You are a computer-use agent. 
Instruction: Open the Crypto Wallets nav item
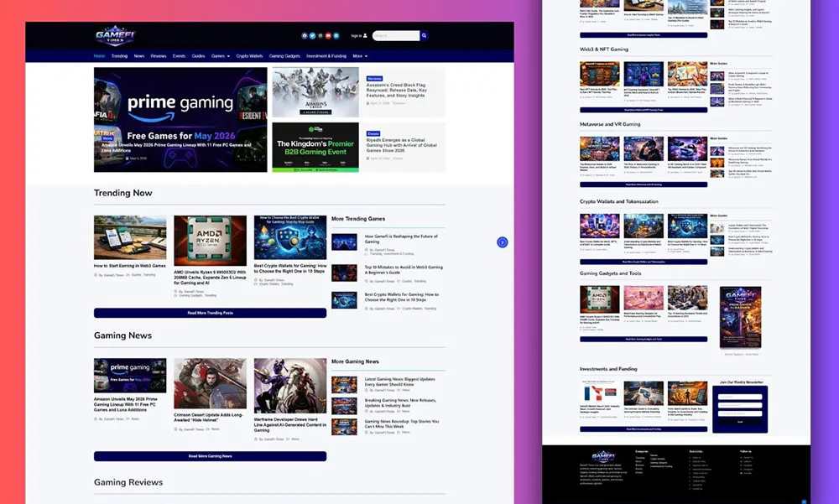[249, 56]
